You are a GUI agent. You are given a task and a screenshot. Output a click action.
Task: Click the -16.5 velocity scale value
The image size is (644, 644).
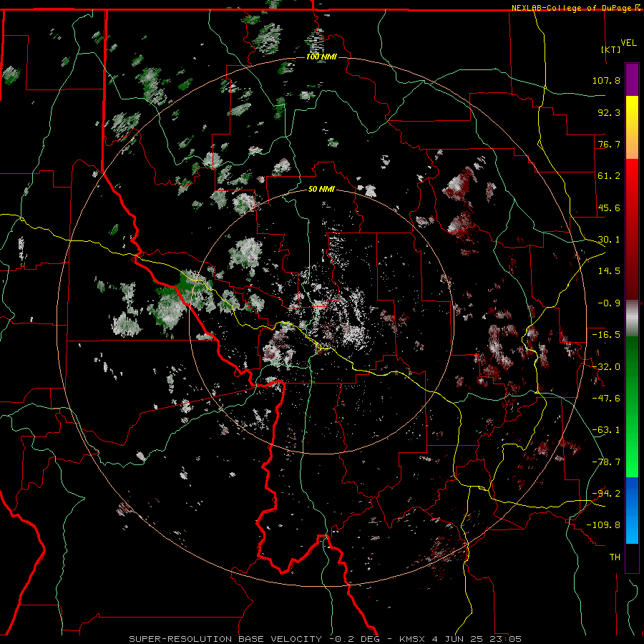pyautogui.click(x=606, y=335)
